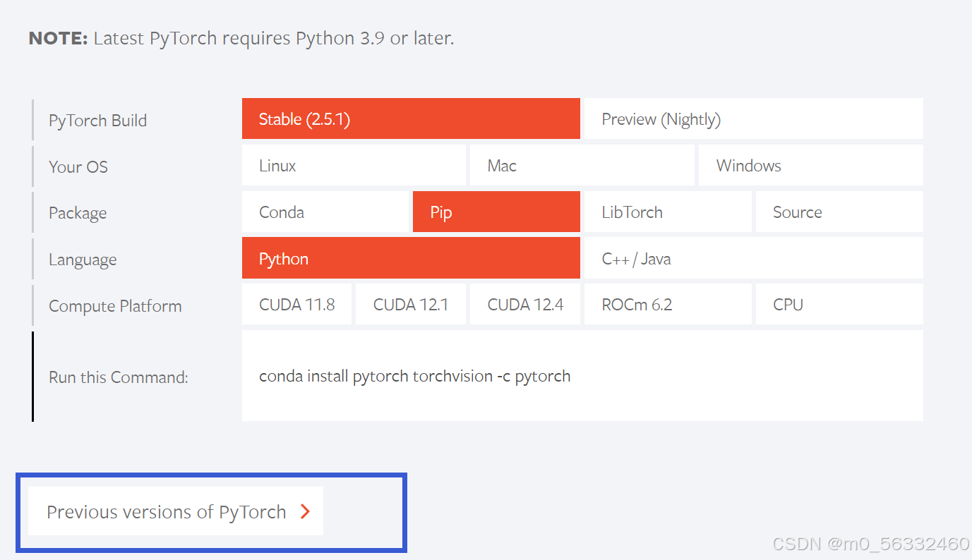
Task: Click the Compute Platform row label
Action: [x=114, y=305]
